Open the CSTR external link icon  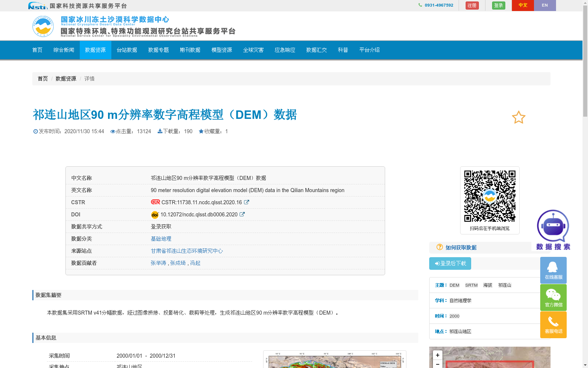coord(247,202)
